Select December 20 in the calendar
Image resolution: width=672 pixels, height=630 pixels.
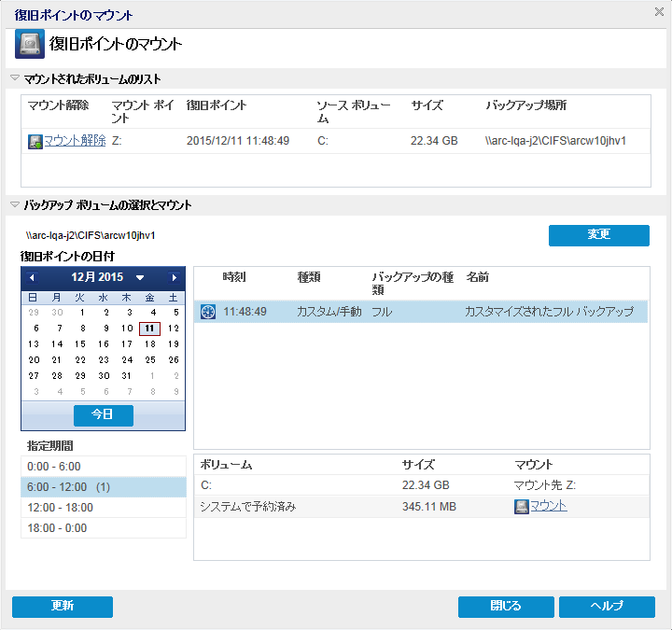click(34, 360)
